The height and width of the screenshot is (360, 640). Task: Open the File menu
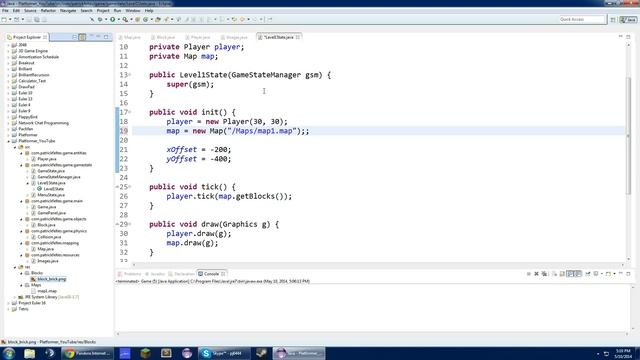(x=5, y=11)
